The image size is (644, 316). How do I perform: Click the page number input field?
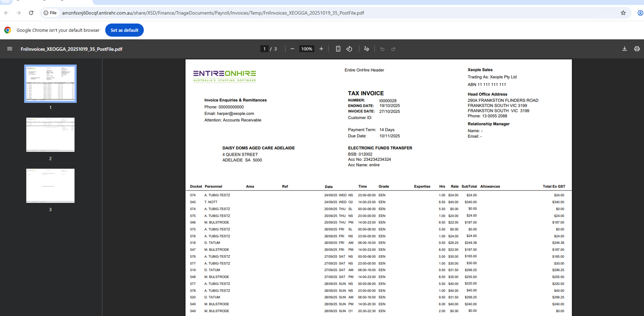tap(264, 49)
